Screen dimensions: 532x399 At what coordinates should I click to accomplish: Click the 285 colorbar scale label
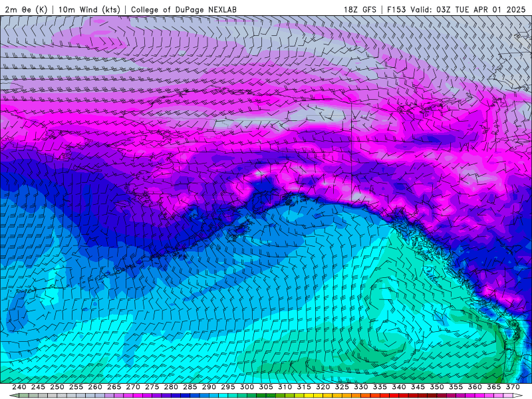point(190,387)
